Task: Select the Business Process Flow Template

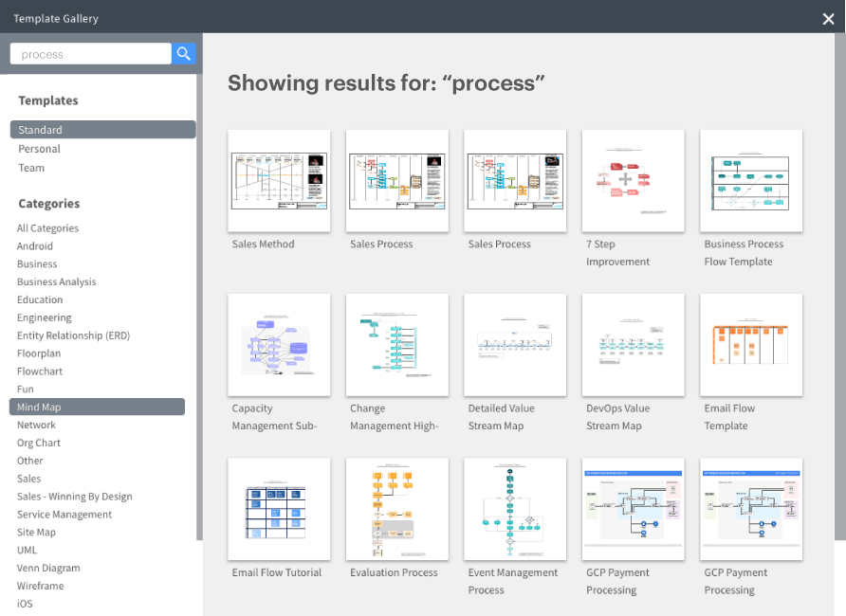Action: pos(750,181)
